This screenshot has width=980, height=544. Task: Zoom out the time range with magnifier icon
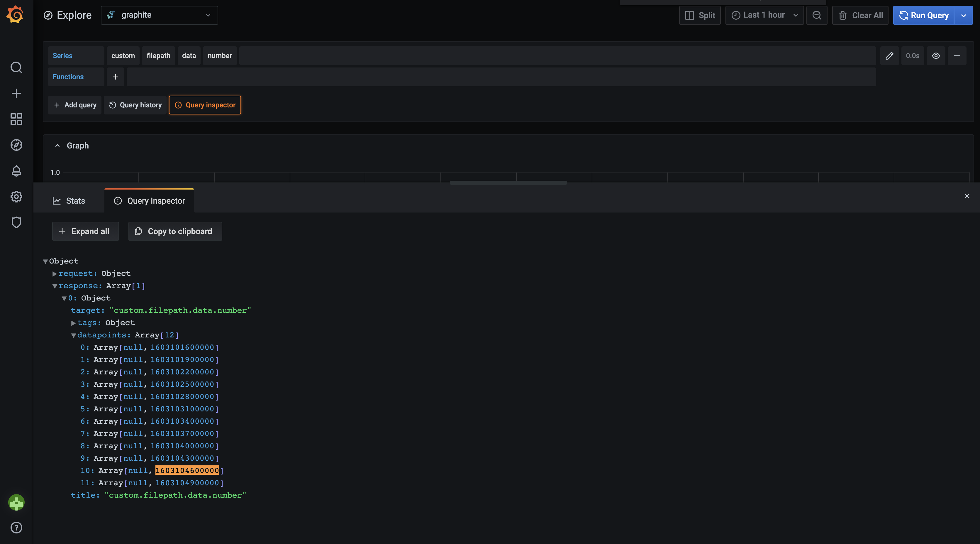[x=816, y=15]
